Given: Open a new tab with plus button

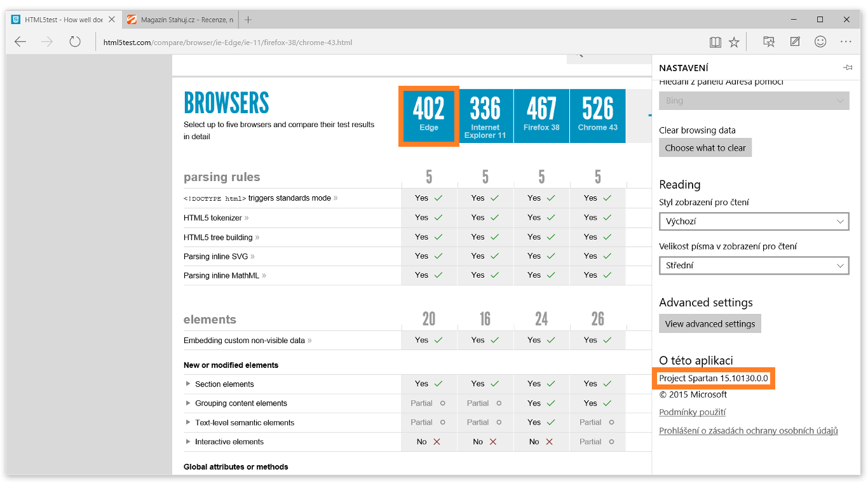Looking at the screenshot, I should point(248,20).
